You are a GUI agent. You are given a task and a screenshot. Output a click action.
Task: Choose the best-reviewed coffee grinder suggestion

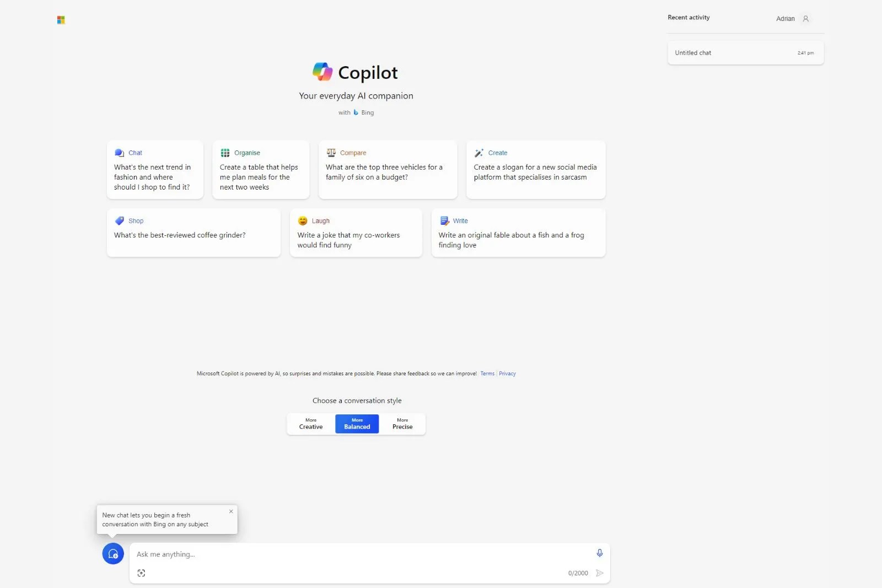click(193, 233)
